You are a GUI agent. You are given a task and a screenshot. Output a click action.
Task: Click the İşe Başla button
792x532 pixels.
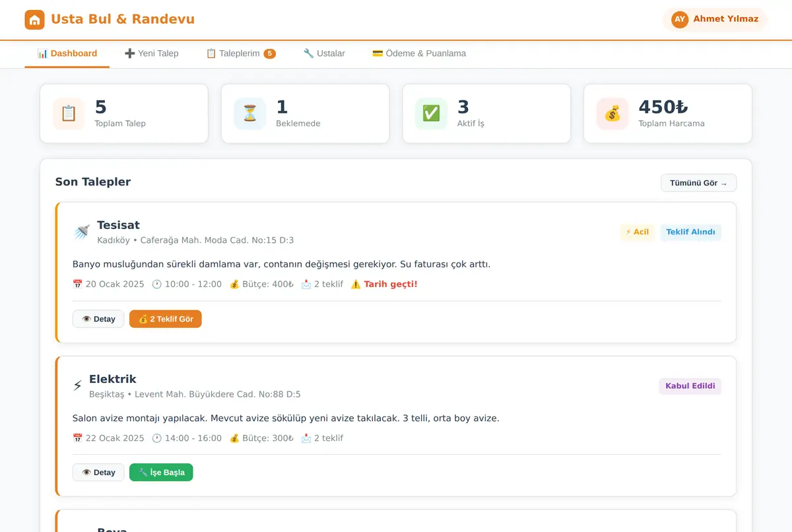click(x=161, y=473)
